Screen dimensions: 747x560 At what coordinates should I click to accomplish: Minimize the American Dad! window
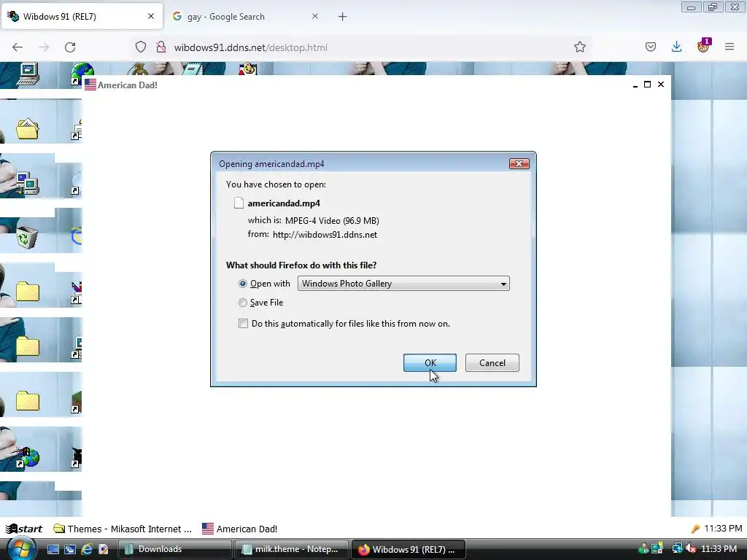(635, 85)
